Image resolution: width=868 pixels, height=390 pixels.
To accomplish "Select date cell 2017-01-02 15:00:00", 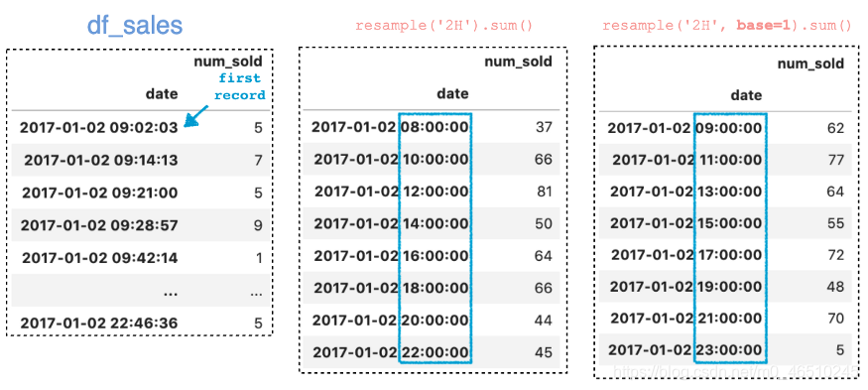I will [686, 223].
